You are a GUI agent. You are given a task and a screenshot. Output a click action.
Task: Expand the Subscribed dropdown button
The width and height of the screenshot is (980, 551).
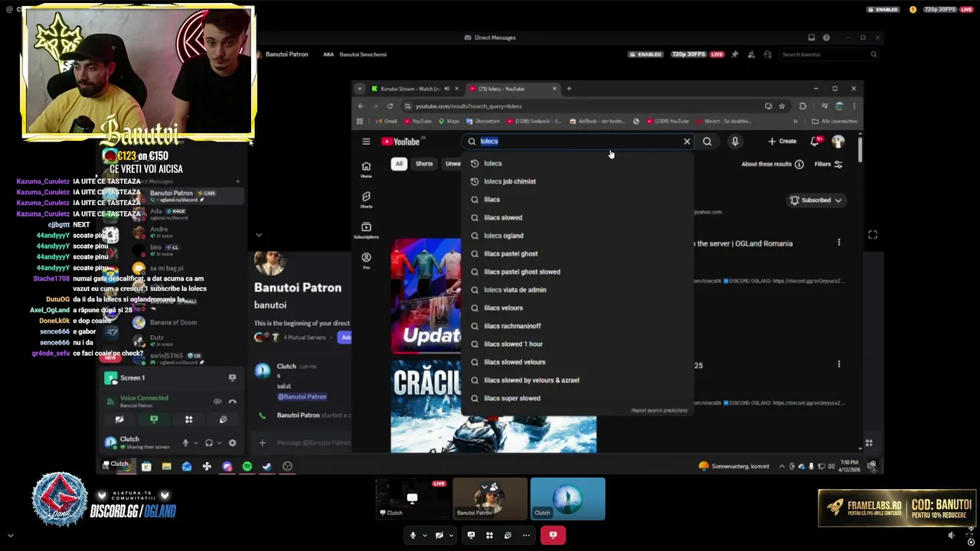click(x=815, y=201)
